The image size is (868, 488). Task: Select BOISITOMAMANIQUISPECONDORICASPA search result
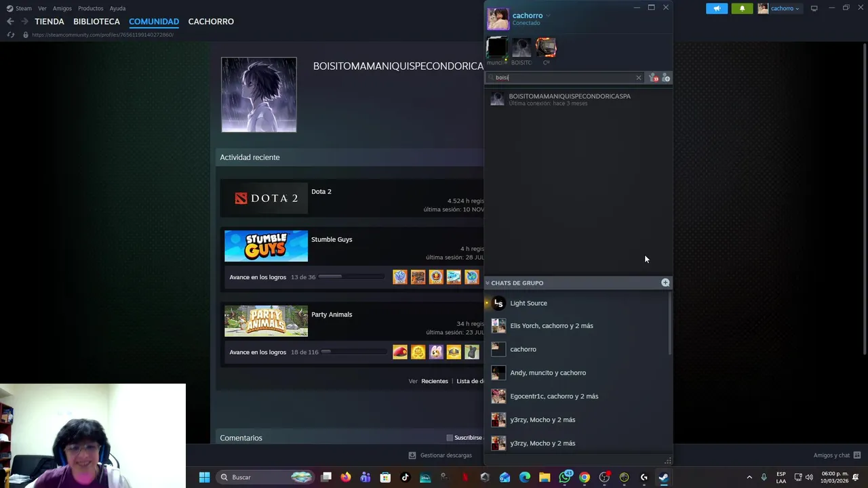click(578, 99)
